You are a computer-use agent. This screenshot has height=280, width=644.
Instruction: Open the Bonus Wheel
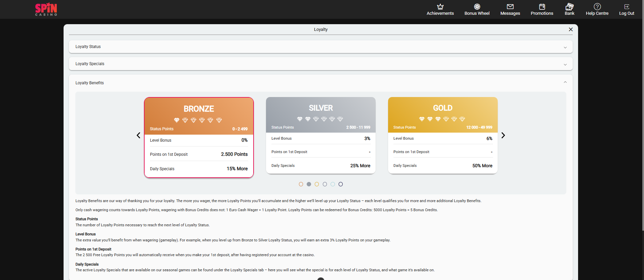pos(477,9)
